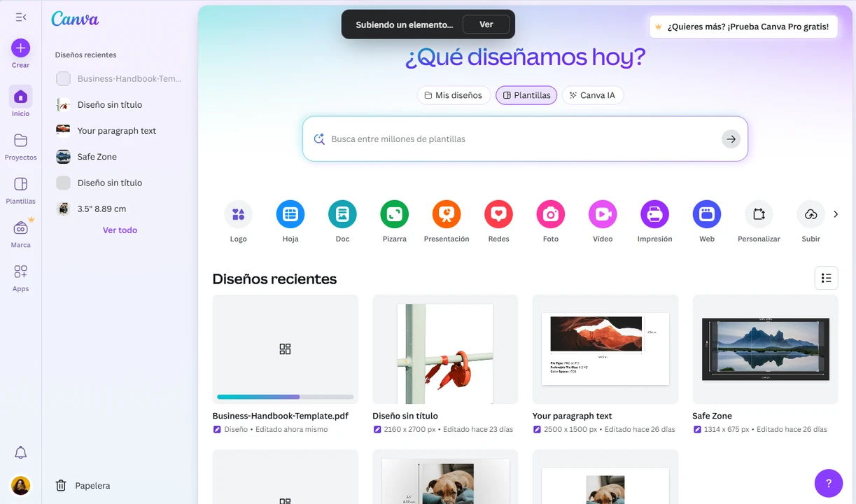This screenshot has height=504, width=856.
Task: Open Papelera trash
Action: (83, 485)
